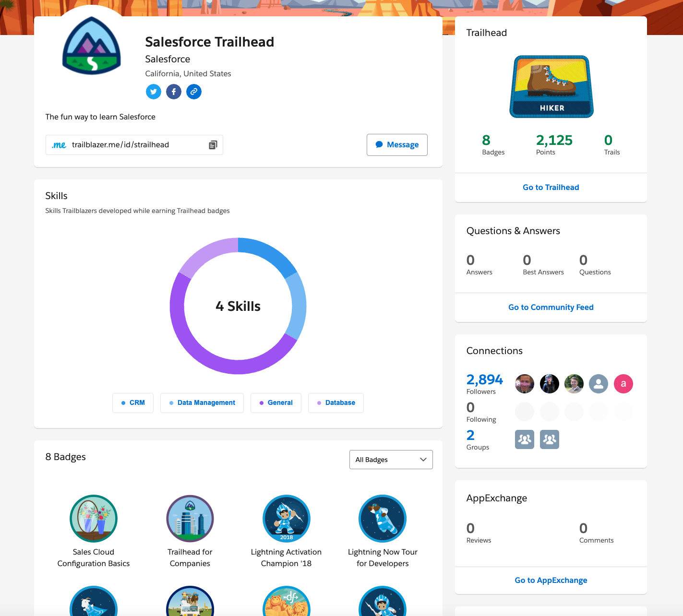Open the Go to Community Feed link

click(551, 308)
